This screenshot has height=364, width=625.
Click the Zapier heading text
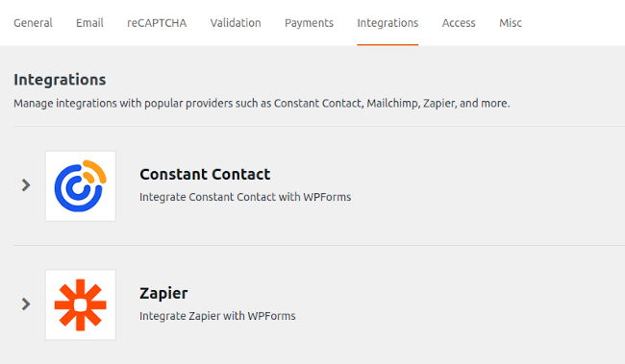click(x=163, y=294)
